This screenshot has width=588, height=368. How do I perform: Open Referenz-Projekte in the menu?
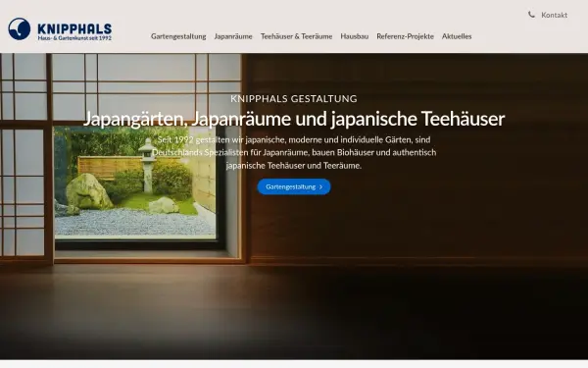(405, 36)
